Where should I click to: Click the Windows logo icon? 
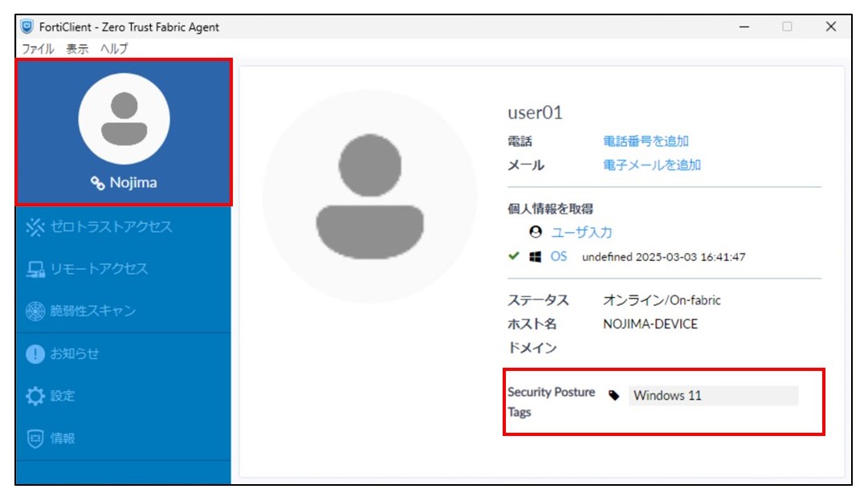click(535, 257)
